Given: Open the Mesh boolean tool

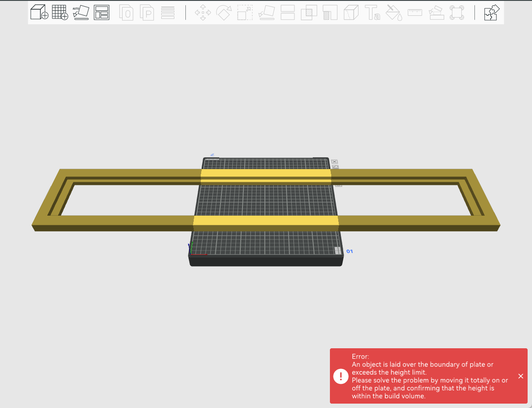Looking at the screenshot, I should tap(309, 13).
